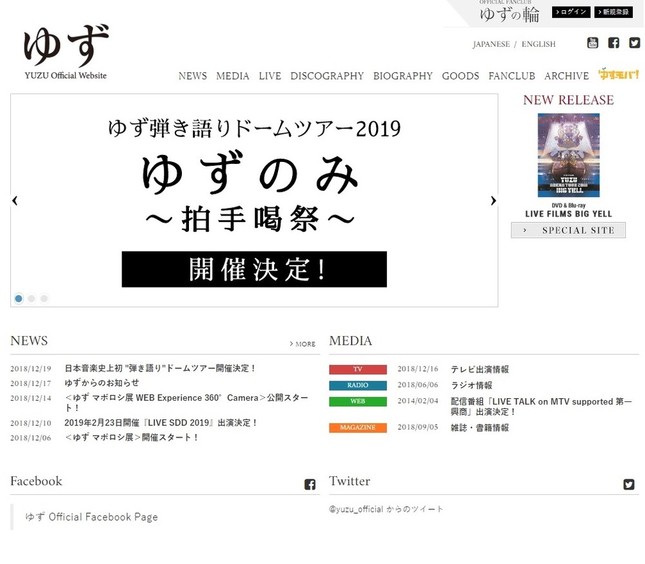Go to previous slide with left arrow
The height and width of the screenshot is (564, 645).
[x=15, y=201]
